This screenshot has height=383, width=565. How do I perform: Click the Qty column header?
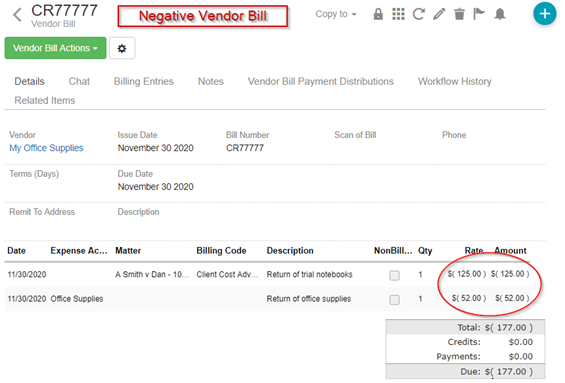425,251
